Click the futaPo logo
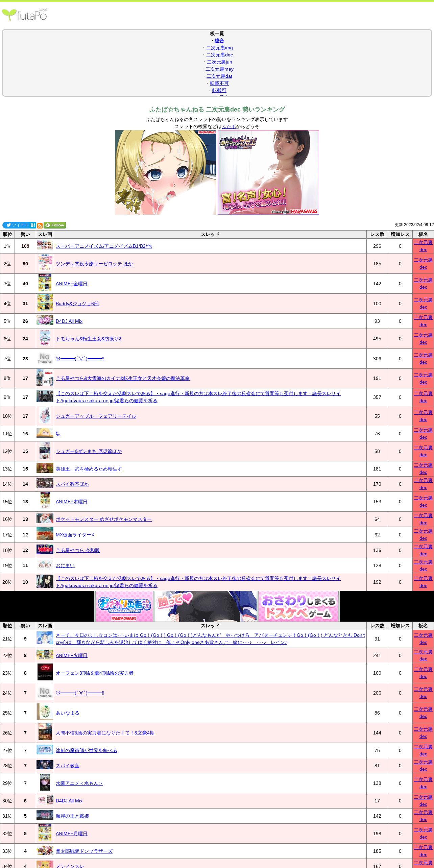 pyautogui.click(x=24, y=15)
